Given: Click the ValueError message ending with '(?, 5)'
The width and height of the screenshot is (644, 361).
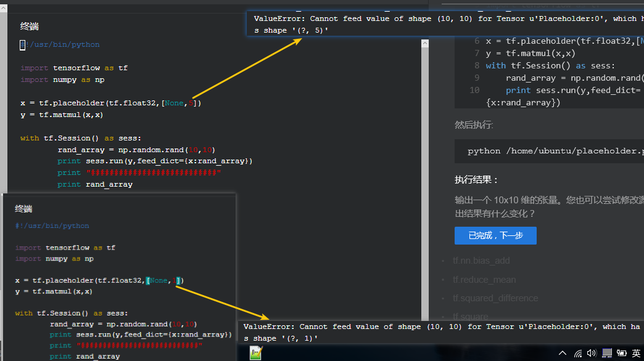Looking at the screenshot, I should coord(445,24).
